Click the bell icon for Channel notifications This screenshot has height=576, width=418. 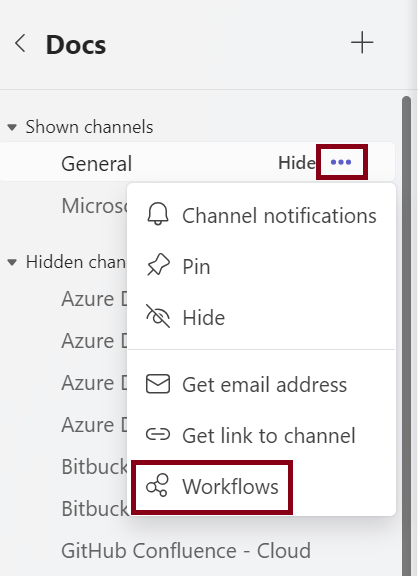point(158,214)
